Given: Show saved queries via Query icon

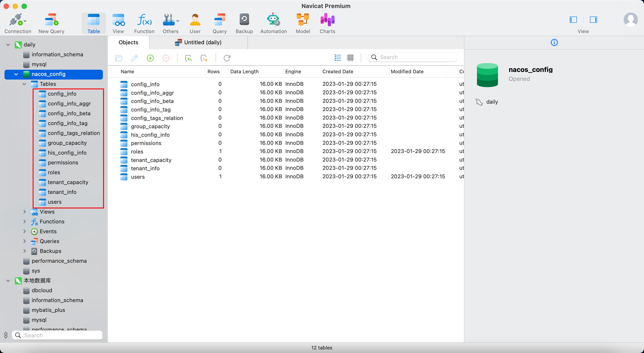Looking at the screenshot, I should click(x=220, y=23).
